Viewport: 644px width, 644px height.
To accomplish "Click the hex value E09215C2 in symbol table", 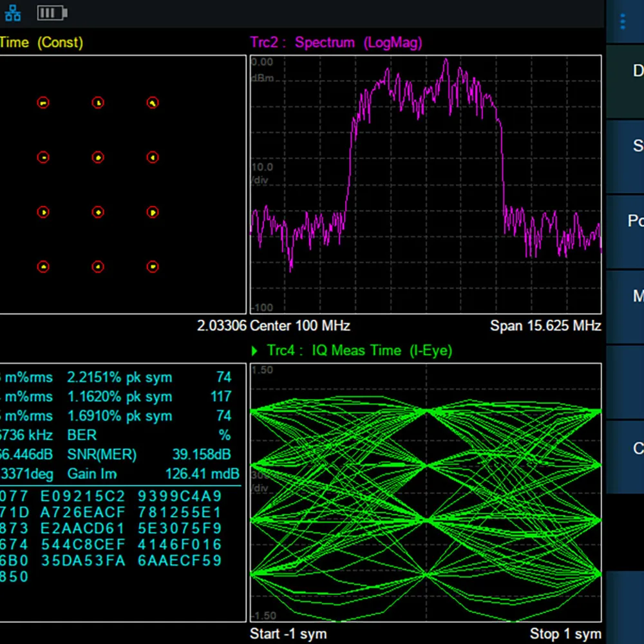I will pos(82,497).
